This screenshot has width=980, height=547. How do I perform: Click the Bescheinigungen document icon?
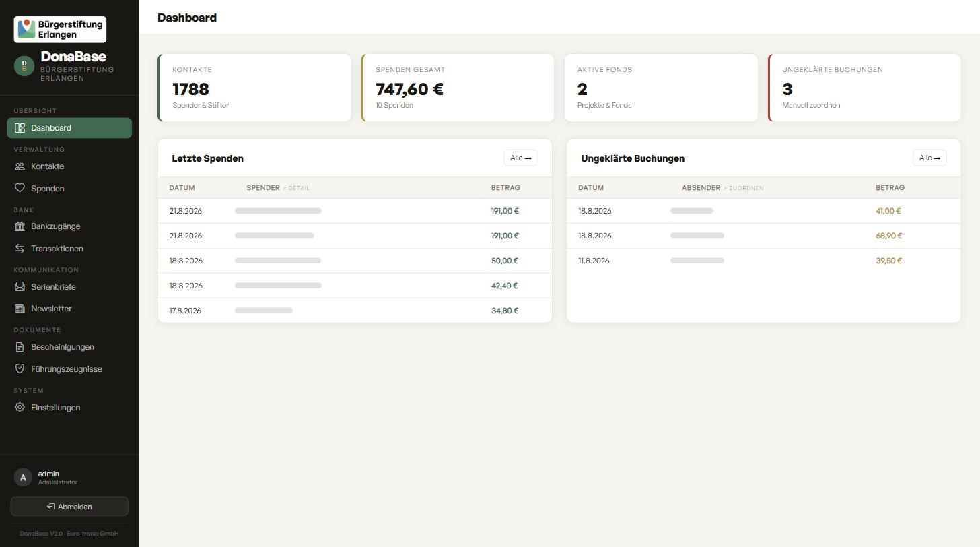point(20,347)
